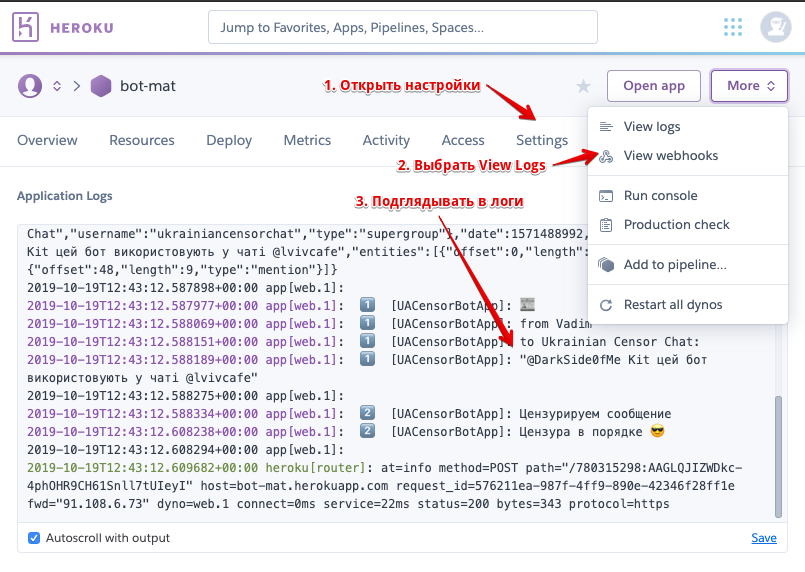Toggle the Autoscroll with output checkbox
Screen dimensions: 805x572
click(x=34, y=538)
